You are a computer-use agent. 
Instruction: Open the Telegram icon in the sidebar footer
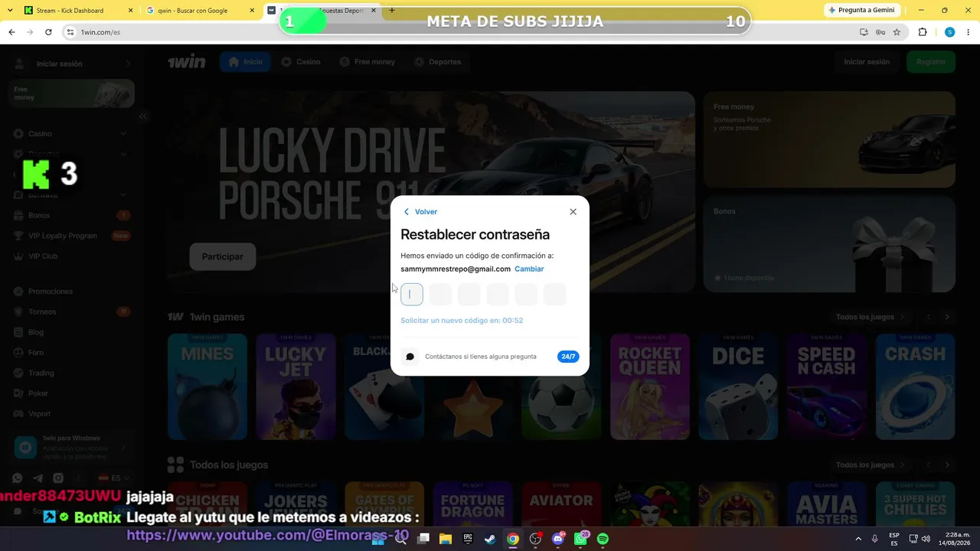click(38, 478)
